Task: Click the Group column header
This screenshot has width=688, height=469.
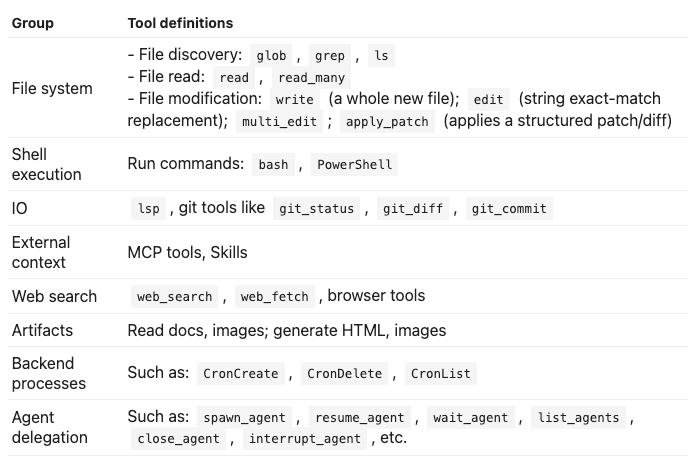Action: point(33,23)
